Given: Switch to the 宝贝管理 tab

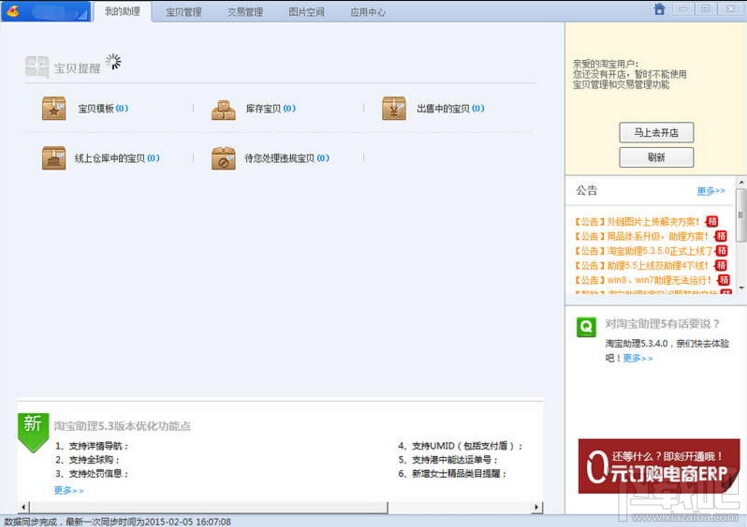Looking at the screenshot, I should 183,12.
